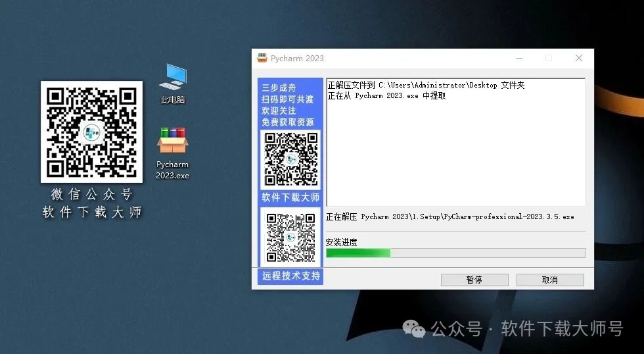Click the WinRAR icon in the Pycharm 2023 title bar

tap(262, 58)
